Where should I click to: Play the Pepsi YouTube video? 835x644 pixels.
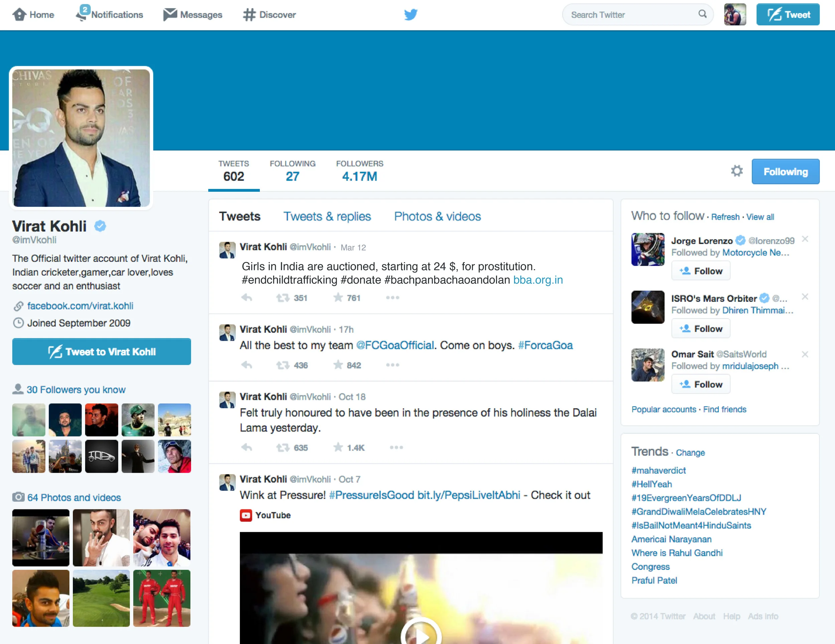tap(421, 635)
